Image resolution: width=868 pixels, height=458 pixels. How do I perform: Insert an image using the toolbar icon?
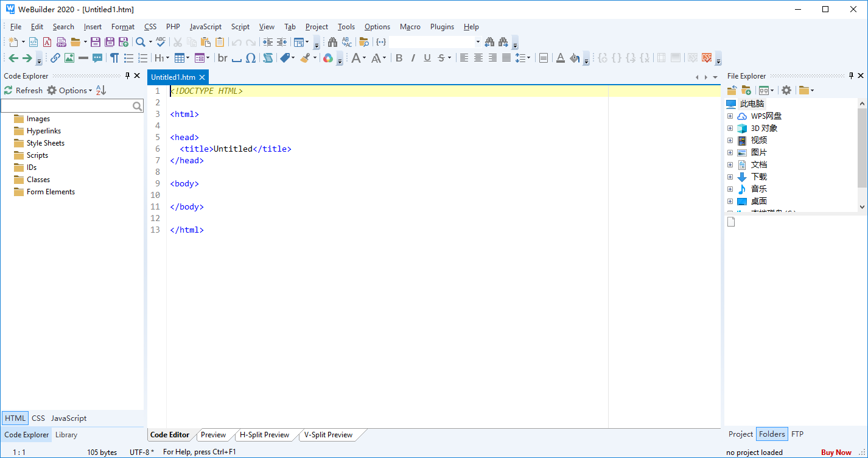click(69, 58)
